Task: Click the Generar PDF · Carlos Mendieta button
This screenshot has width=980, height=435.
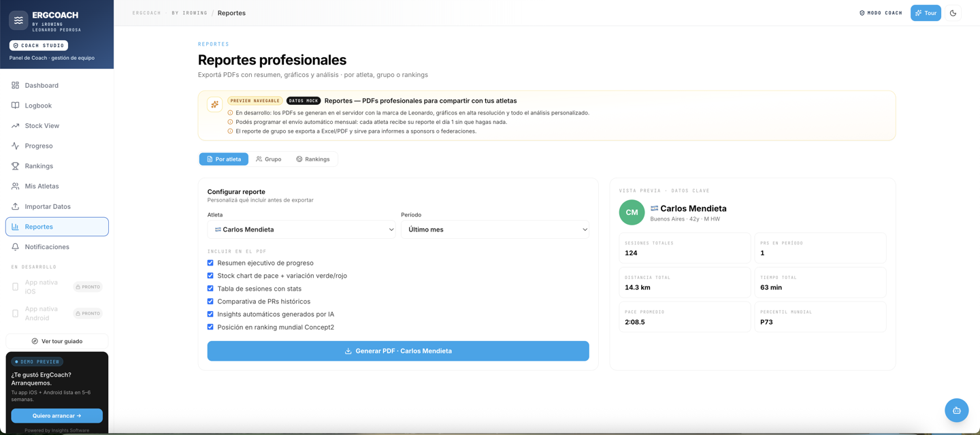Action: coord(398,351)
